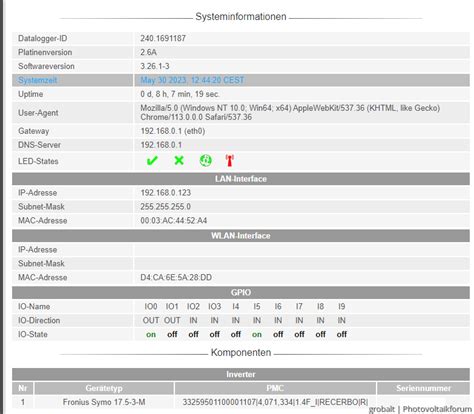Click the green 'on' state under IO0
Viewport: 474px width, 414px height.
[151, 334]
